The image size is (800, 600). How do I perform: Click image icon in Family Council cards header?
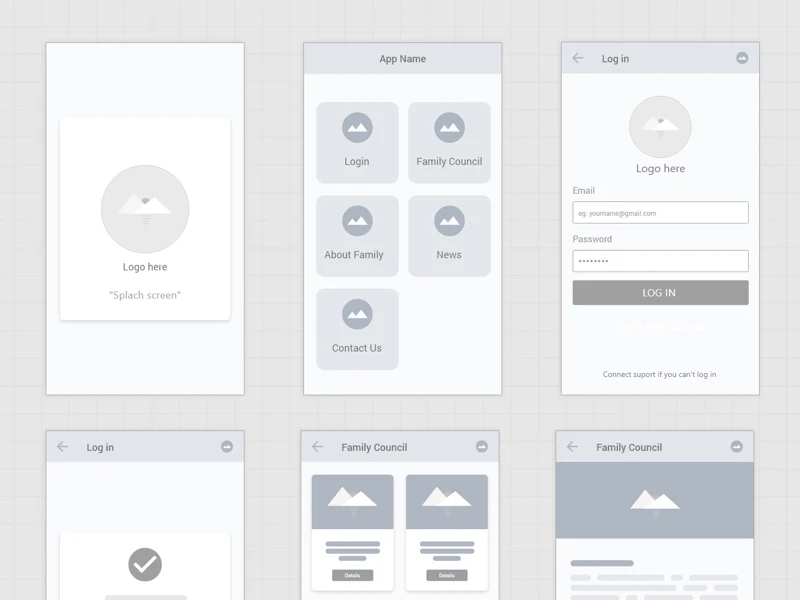(482, 446)
